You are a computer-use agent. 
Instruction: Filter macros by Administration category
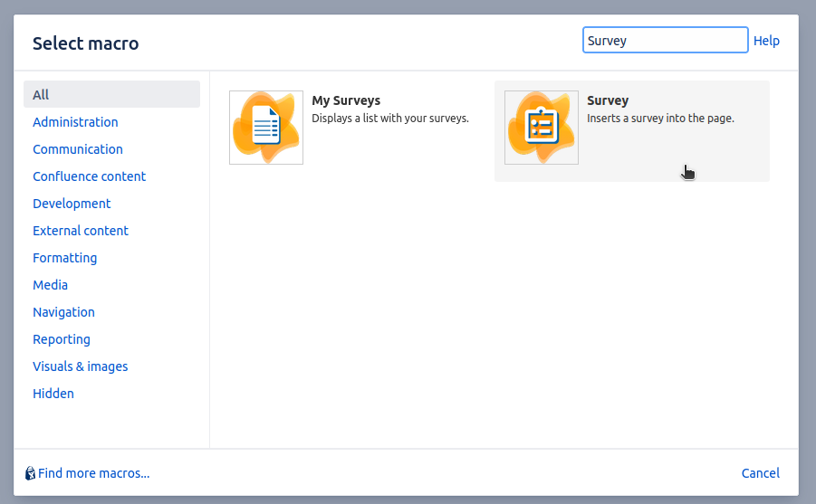[75, 122]
